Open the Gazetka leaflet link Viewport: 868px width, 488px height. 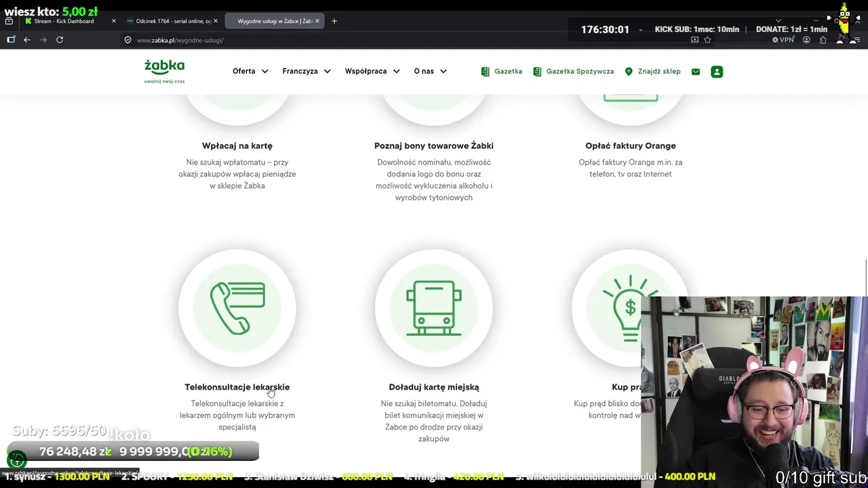[x=502, y=71]
